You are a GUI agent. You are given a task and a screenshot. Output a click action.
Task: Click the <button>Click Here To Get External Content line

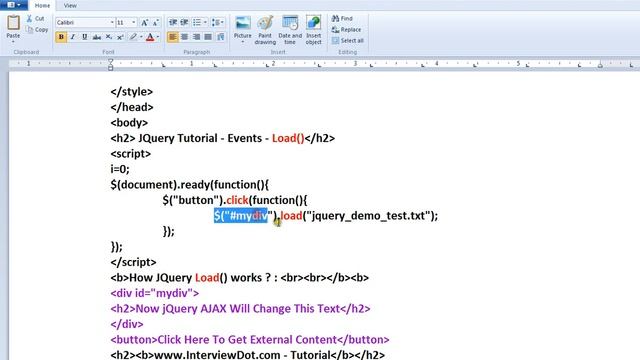pos(250,340)
